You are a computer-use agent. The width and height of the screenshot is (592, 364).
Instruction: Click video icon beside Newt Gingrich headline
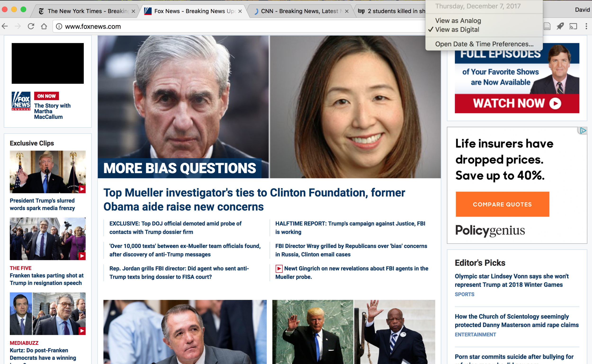tap(279, 269)
